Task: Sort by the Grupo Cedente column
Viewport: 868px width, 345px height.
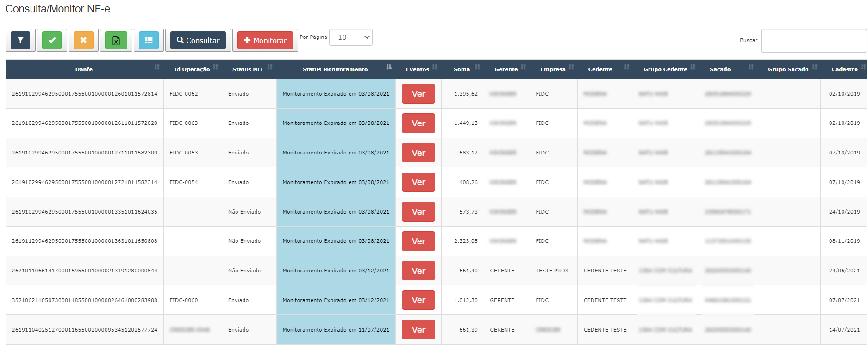Action: tap(665, 69)
